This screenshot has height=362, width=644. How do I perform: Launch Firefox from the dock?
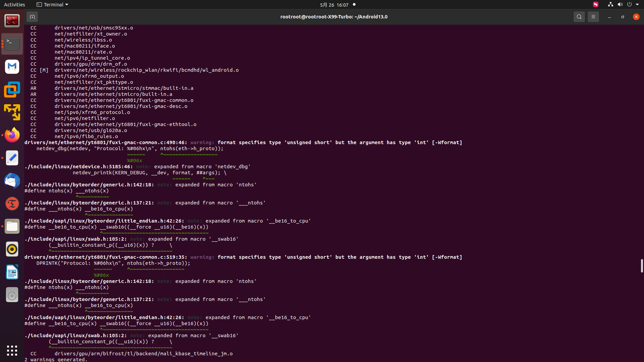tap(12, 135)
